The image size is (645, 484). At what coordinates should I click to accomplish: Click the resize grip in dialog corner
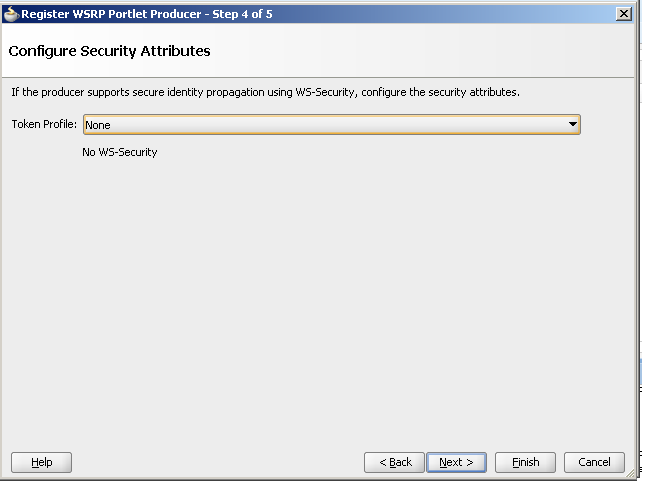tap(630, 473)
